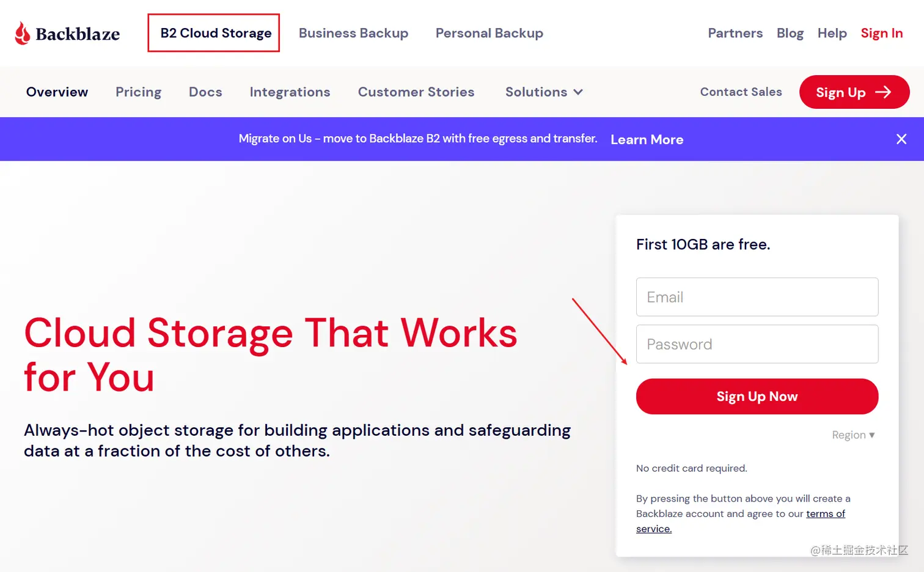Open the Region dropdown in the signup form
The height and width of the screenshot is (572, 924).
(x=853, y=435)
